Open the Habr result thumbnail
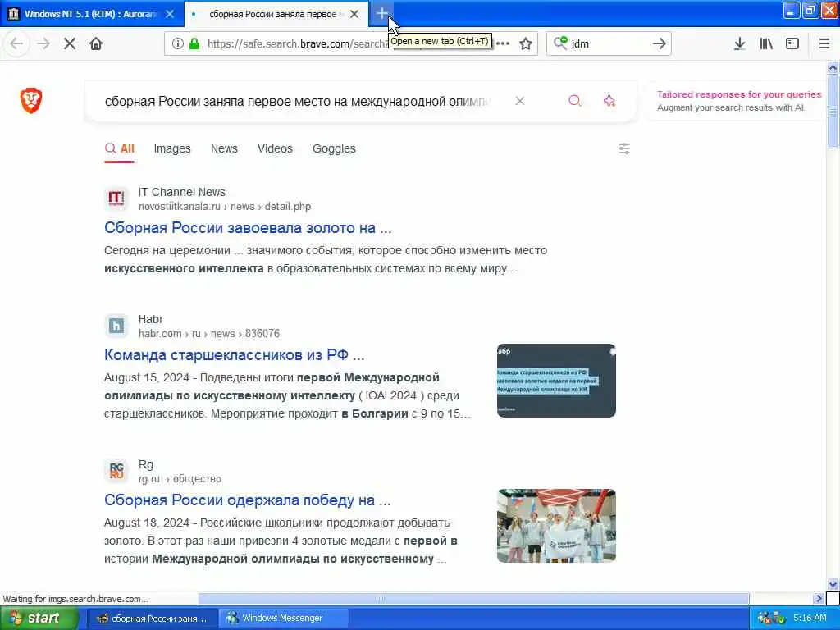 coord(556,381)
